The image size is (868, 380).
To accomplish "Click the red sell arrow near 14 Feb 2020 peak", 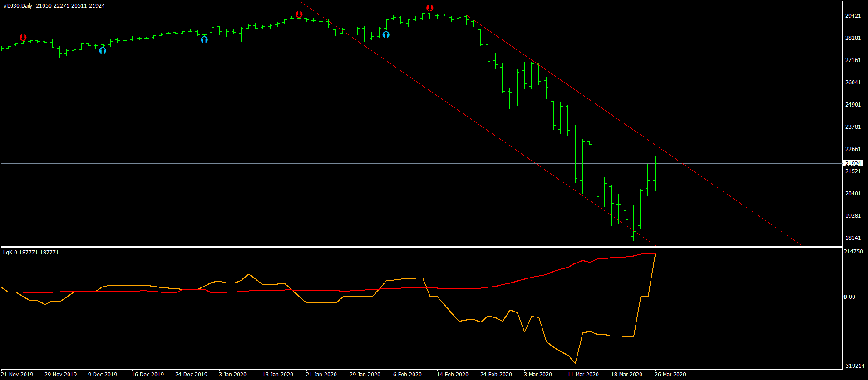I will 429,8.
